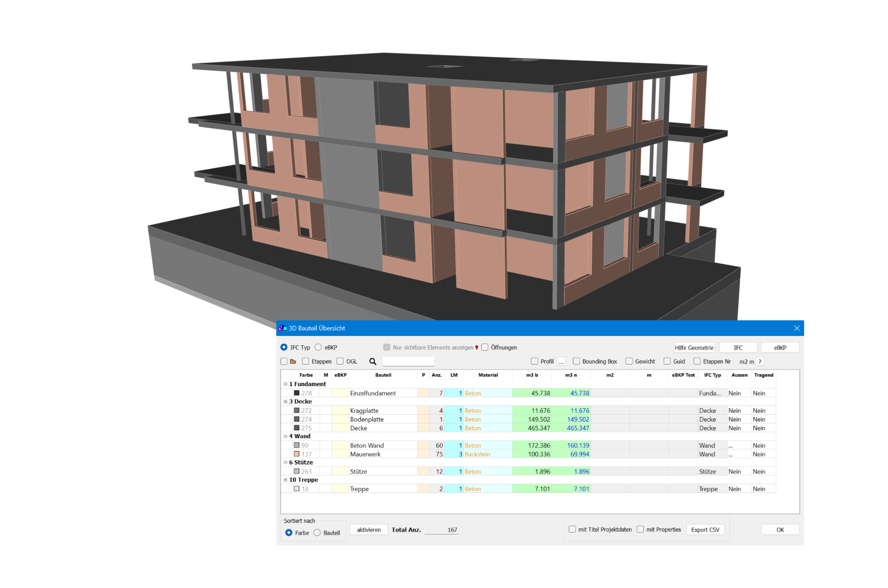Click into the search text field

pos(408,361)
